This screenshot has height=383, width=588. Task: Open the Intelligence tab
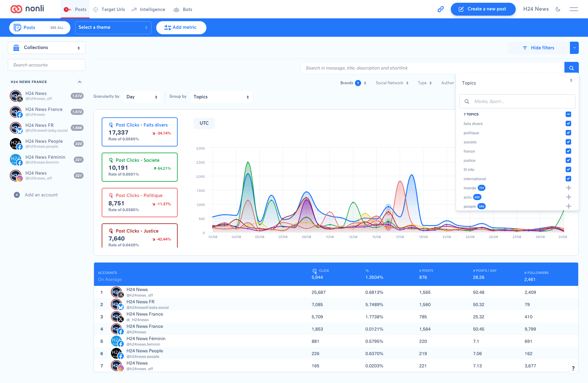point(148,9)
